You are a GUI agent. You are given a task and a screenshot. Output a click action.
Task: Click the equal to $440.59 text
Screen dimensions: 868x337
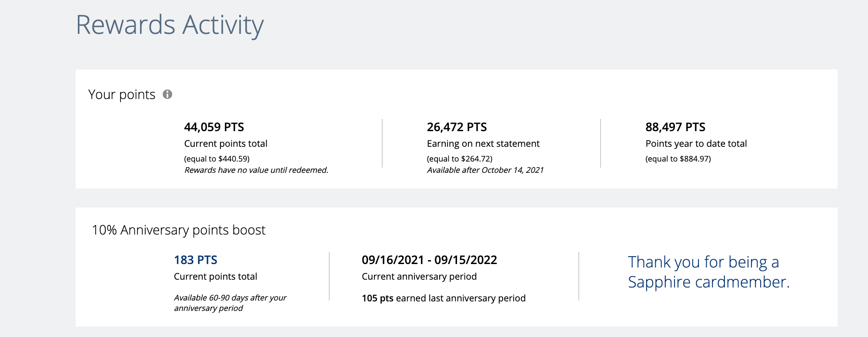217,159
